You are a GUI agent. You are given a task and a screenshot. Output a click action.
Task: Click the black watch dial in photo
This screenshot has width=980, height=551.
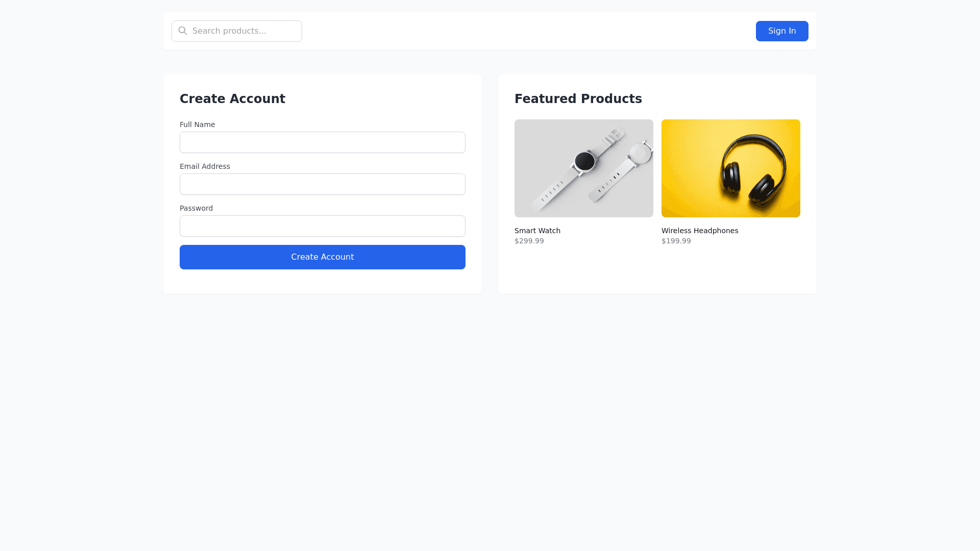coord(584,162)
